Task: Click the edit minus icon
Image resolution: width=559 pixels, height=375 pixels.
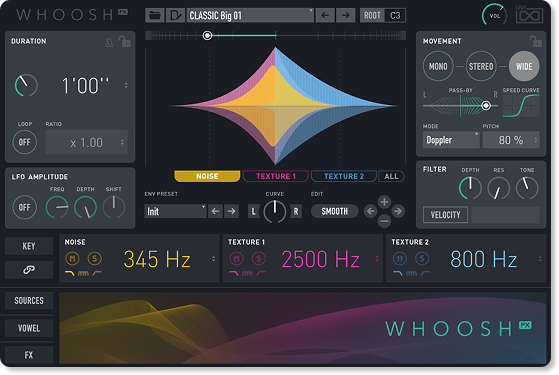Action: click(x=384, y=221)
